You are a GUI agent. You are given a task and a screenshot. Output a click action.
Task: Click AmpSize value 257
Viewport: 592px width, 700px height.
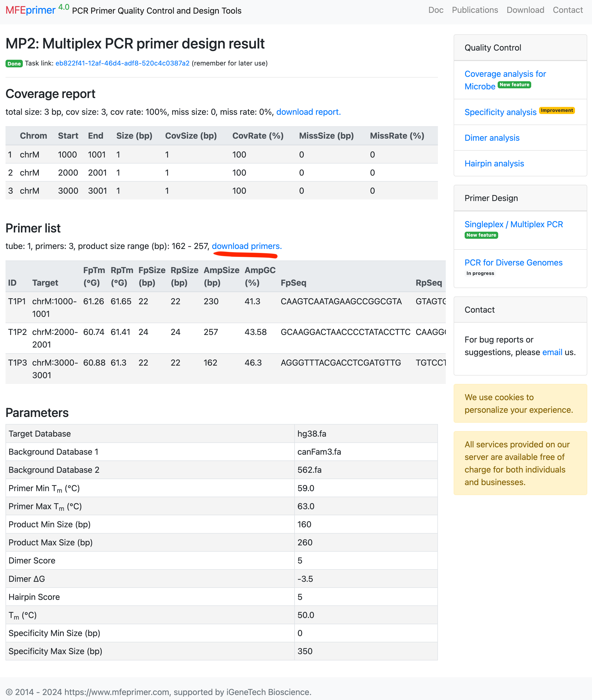pyautogui.click(x=211, y=332)
